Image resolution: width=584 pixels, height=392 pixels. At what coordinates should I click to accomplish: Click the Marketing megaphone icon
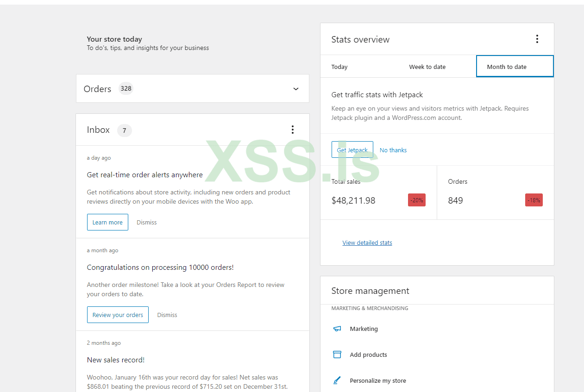click(x=337, y=329)
